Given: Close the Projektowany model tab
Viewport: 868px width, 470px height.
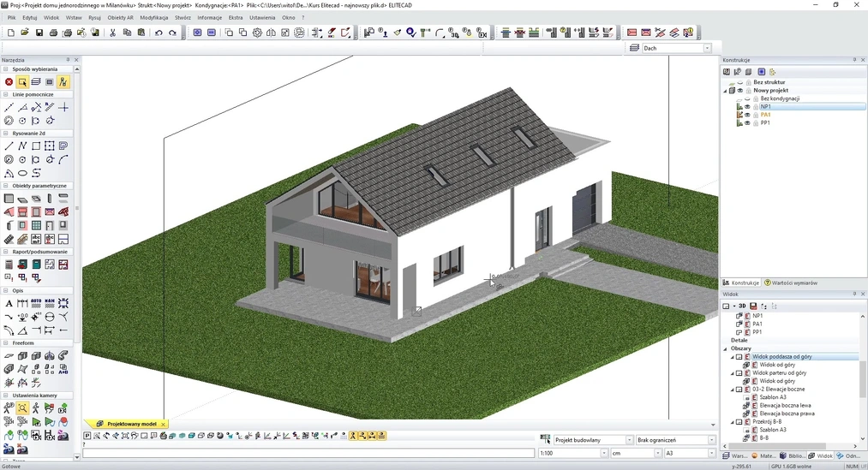Looking at the screenshot, I should pyautogui.click(x=164, y=424).
